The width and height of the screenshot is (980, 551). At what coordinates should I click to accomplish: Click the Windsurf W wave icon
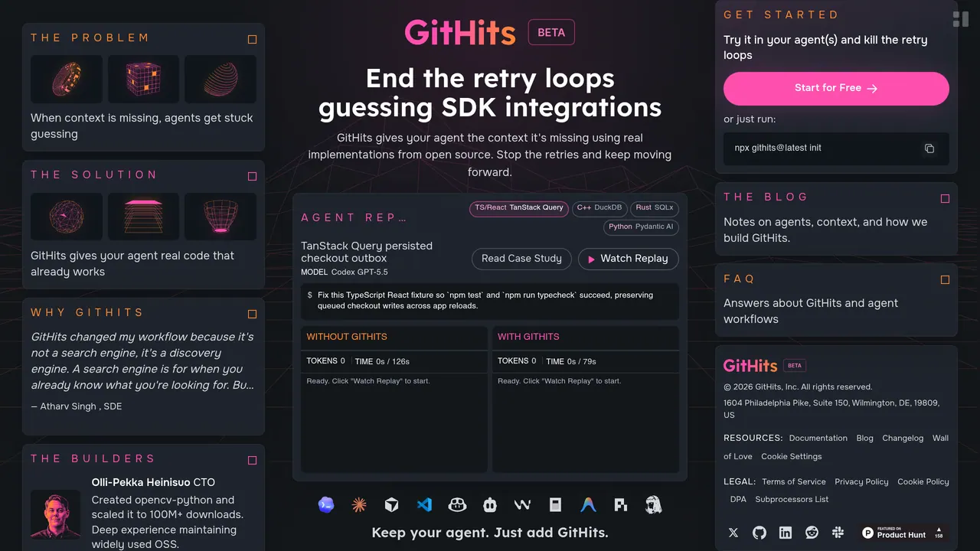[x=523, y=505]
